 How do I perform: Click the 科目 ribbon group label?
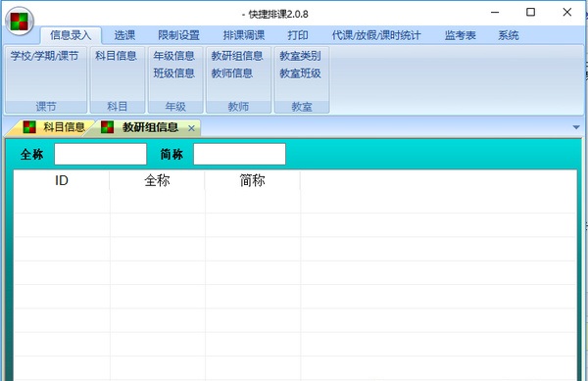pyautogui.click(x=118, y=107)
